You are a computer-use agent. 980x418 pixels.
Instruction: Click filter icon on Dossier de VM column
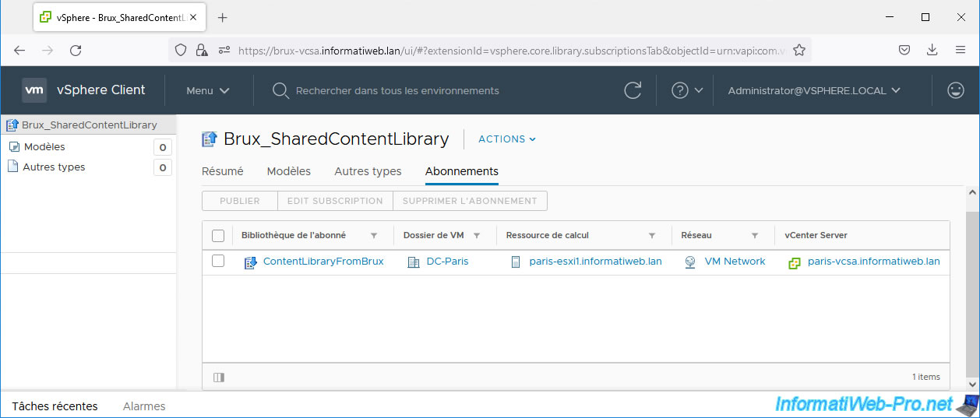[477, 235]
